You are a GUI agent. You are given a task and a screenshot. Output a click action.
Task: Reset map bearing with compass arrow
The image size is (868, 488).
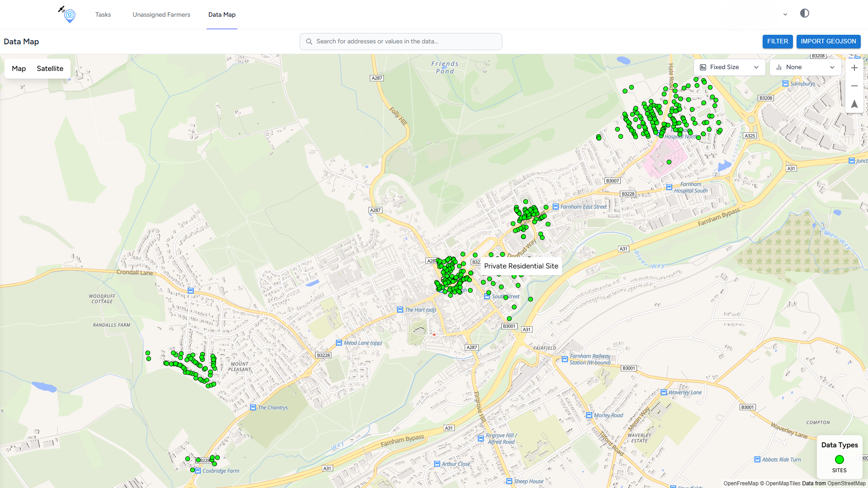click(854, 104)
